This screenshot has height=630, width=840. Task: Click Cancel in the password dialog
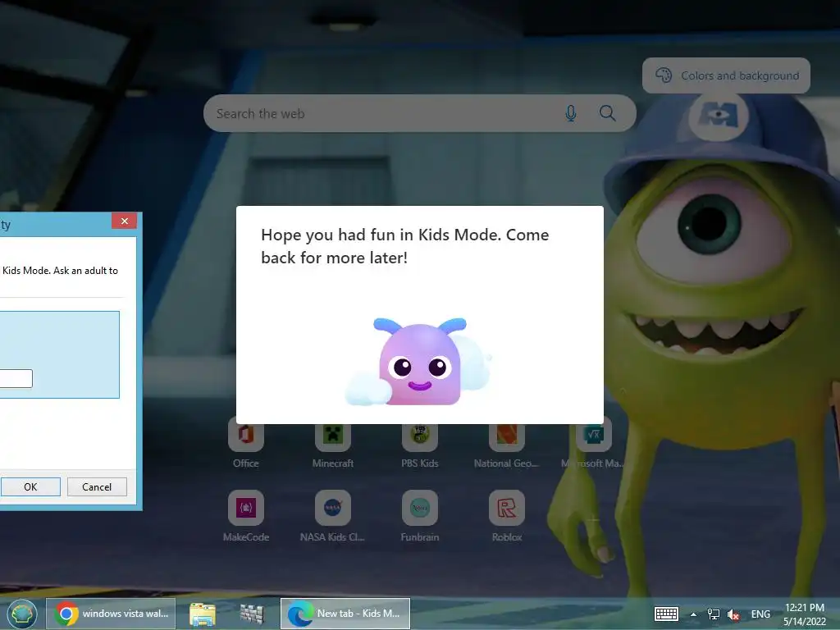97,486
